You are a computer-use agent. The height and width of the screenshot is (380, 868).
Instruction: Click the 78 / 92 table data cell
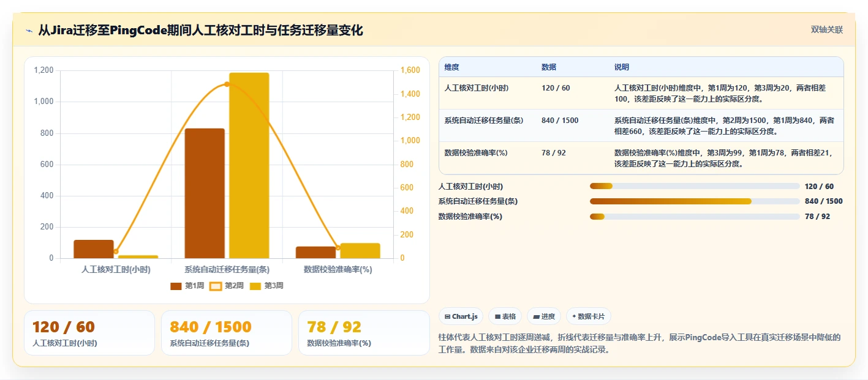554,153
